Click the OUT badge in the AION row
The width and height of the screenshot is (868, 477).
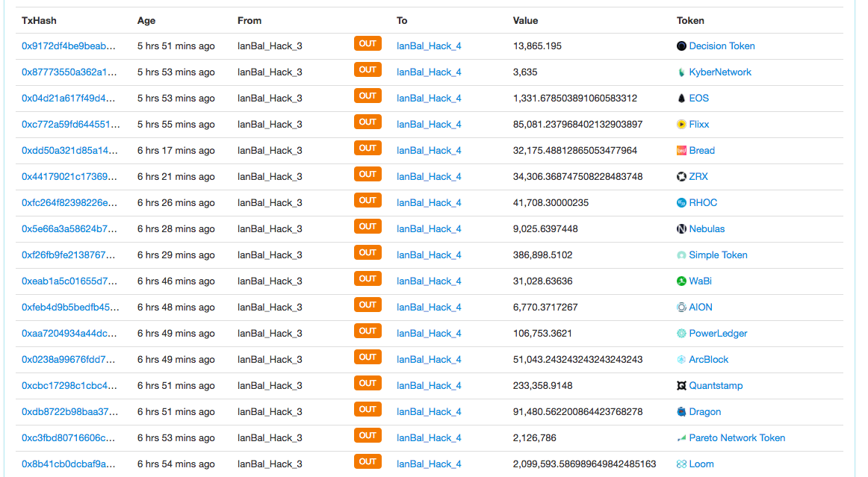click(368, 305)
